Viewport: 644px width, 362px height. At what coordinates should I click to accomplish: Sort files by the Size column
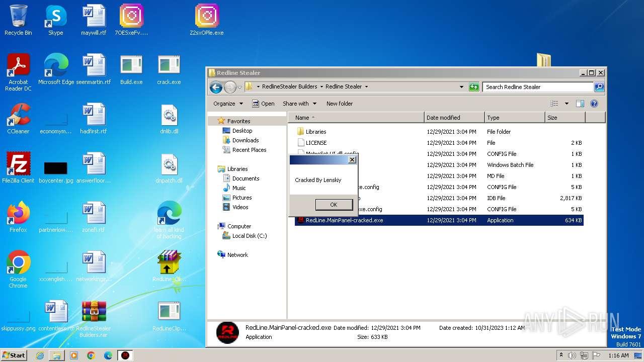tap(565, 118)
